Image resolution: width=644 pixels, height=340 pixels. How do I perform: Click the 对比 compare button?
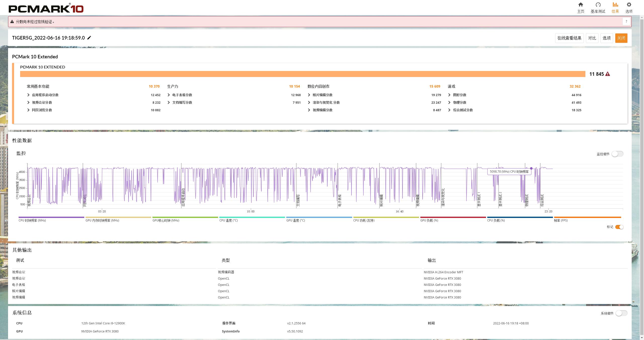click(x=592, y=38)
